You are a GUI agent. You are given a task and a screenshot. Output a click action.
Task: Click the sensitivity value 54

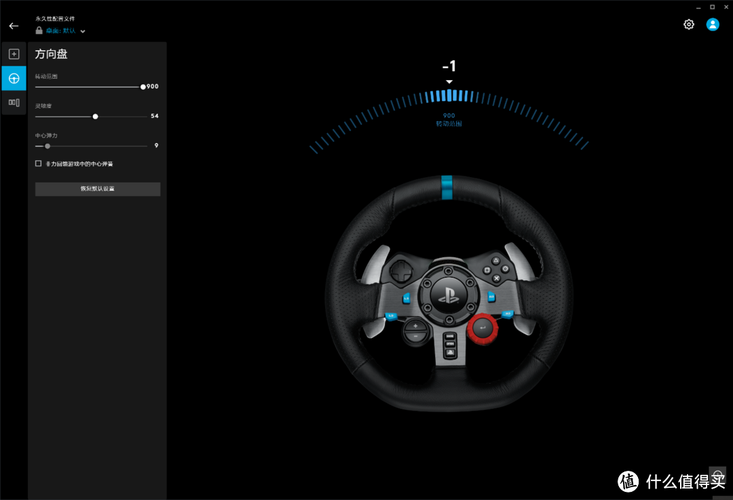point(155,116)
